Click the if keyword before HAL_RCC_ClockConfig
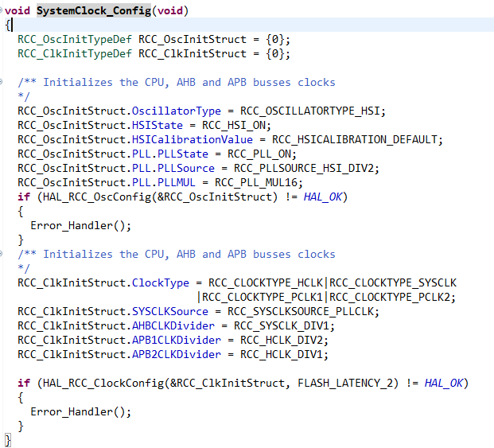This screenshot has width=494, height=448. (x=24, y=383)
